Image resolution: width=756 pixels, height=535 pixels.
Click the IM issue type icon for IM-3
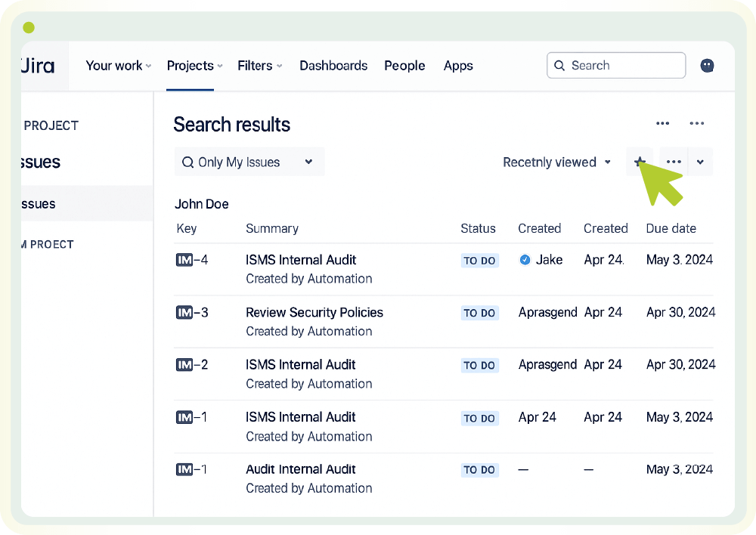coord(184,313)
